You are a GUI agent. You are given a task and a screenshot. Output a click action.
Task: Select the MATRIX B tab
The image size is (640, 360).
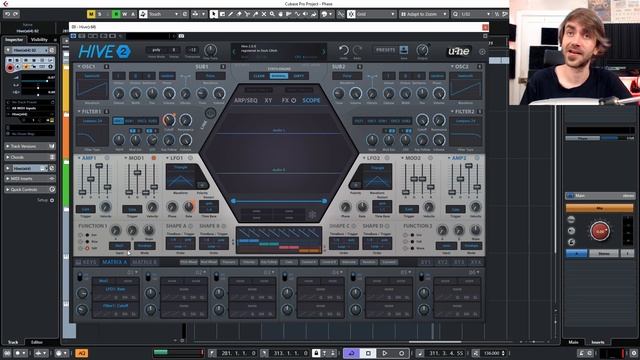[144, 262]
